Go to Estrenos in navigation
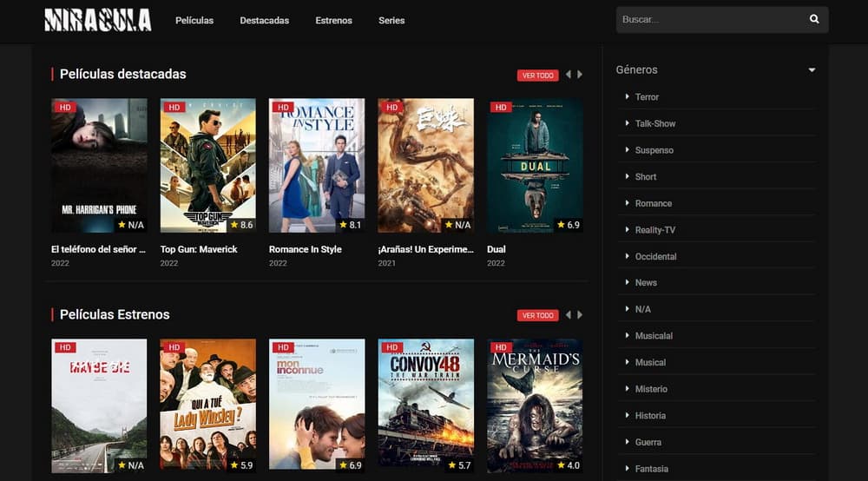The image size is (868, 481). [x=334, y=21]
